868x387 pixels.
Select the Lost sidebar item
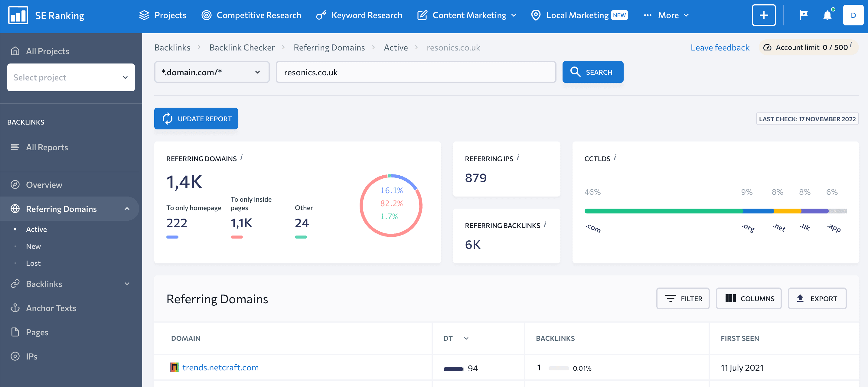tap(33, 263)
